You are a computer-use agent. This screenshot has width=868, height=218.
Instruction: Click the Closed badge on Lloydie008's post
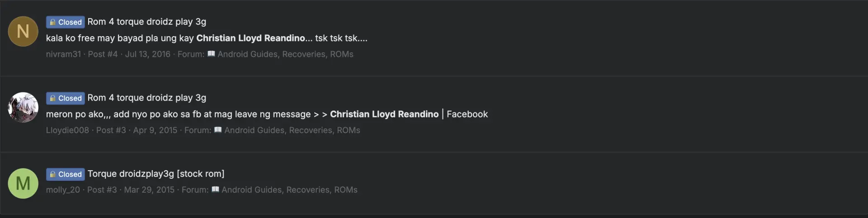tap(65, 98)
